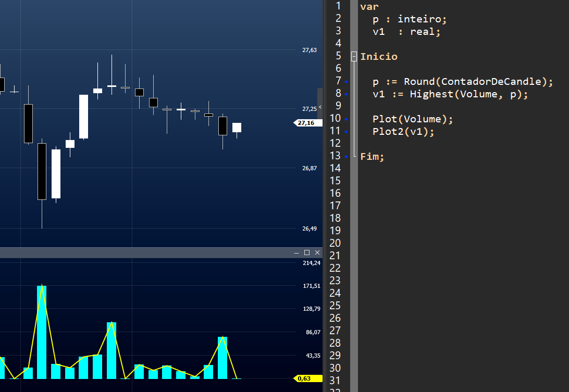Screen dimensions: 569x392
Task: Click the 'v1 : real;' declaration
Action: point(406,32)
